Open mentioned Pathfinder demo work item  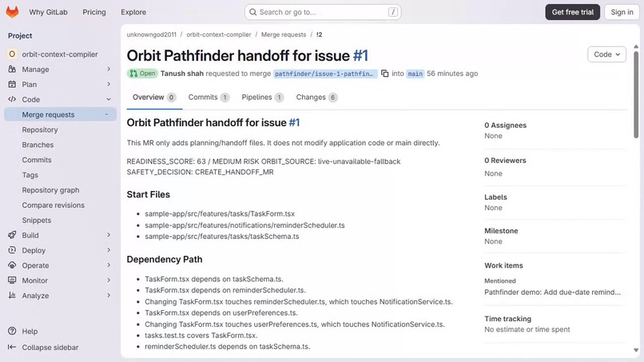(552, 292)
